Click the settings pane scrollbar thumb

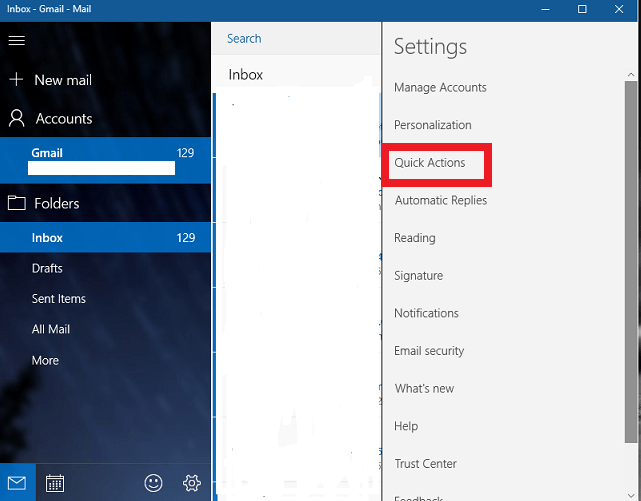(631, 262)
